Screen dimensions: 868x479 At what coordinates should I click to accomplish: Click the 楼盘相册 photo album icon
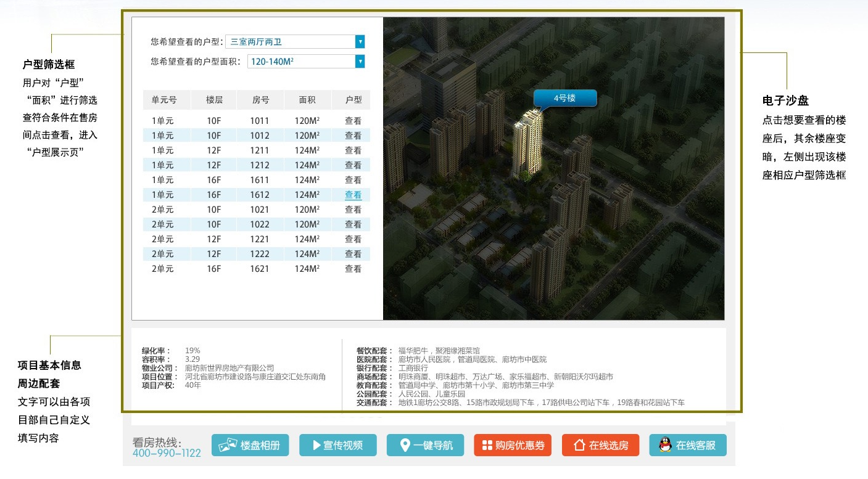click(x=229, y=445)
